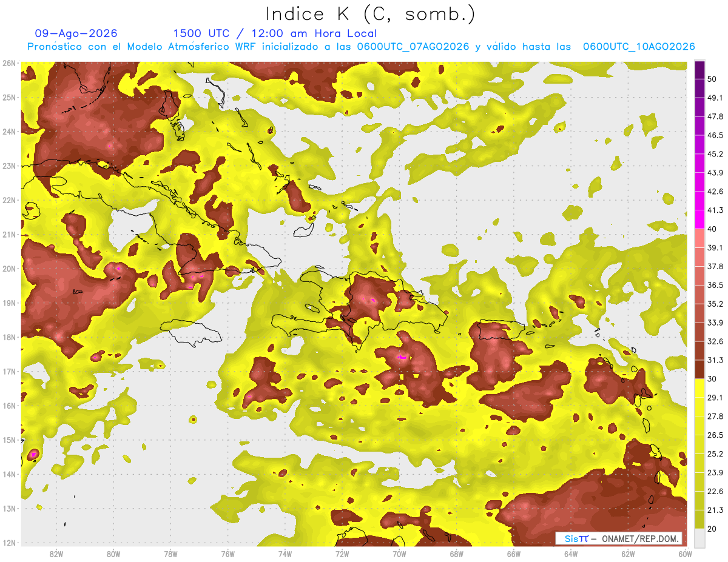
Task: Click the "76W" longitude label
Action: pos(227,554)
